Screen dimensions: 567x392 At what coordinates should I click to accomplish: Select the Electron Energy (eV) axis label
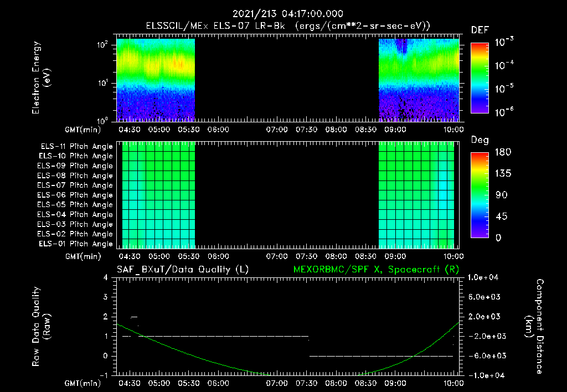(x=41, y=78)
